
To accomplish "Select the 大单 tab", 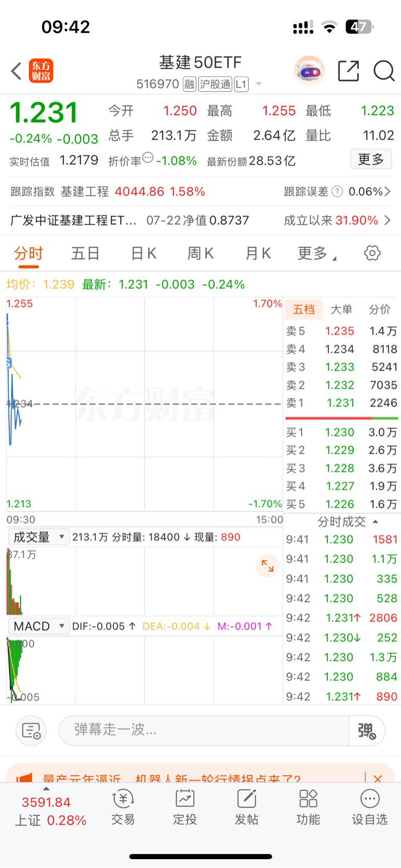I will tap(341, 310).
